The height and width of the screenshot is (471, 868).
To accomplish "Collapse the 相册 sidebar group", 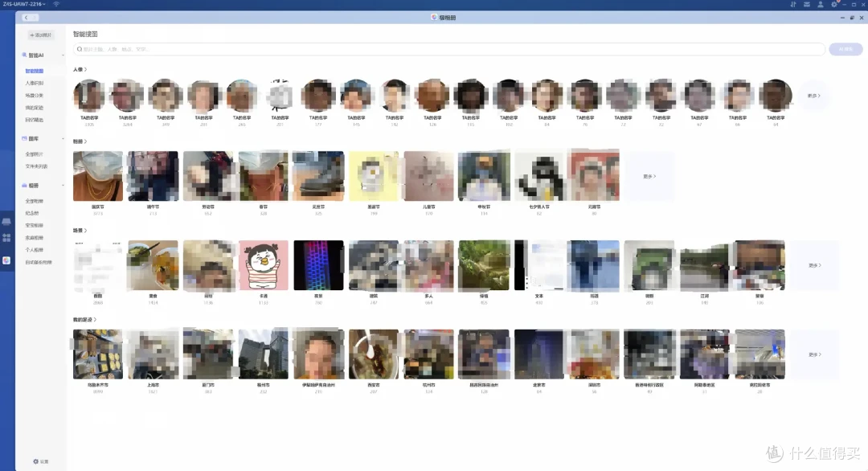I will (63, 186).
